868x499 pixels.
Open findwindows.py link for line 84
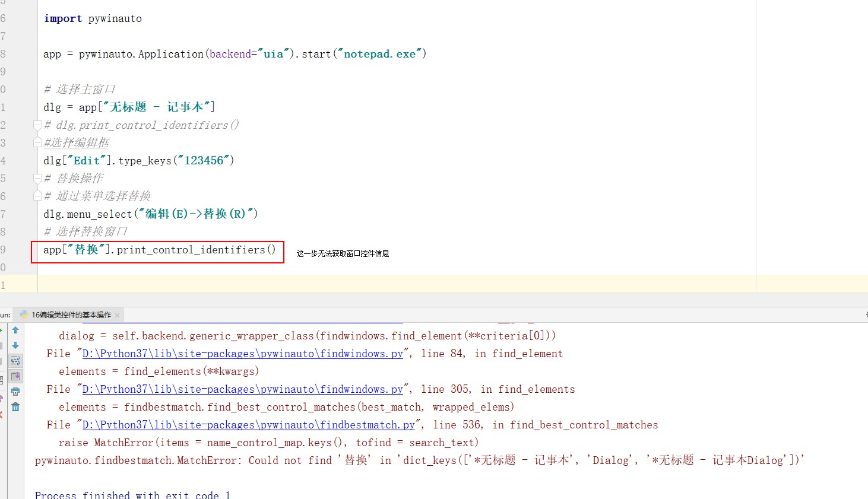click(242, 354)
